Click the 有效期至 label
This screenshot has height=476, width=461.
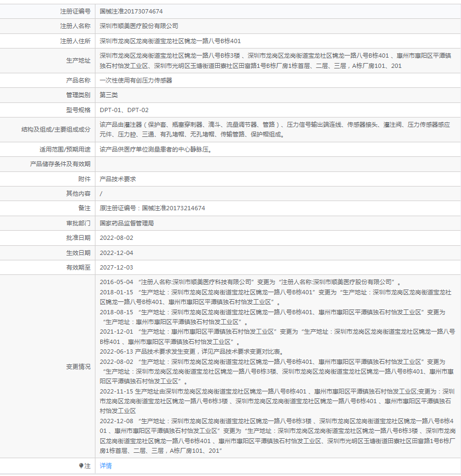click(x=78, y=267)
